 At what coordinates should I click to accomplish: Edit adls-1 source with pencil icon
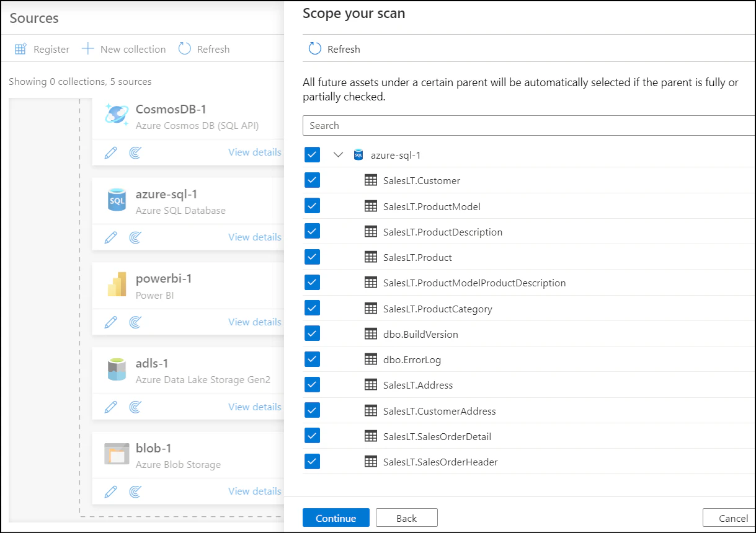[111, 407]
